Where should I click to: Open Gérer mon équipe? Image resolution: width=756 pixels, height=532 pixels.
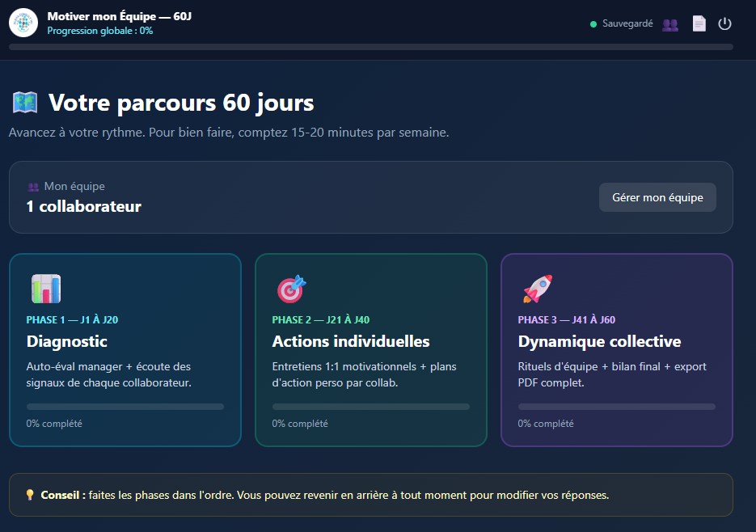point(657,197)
